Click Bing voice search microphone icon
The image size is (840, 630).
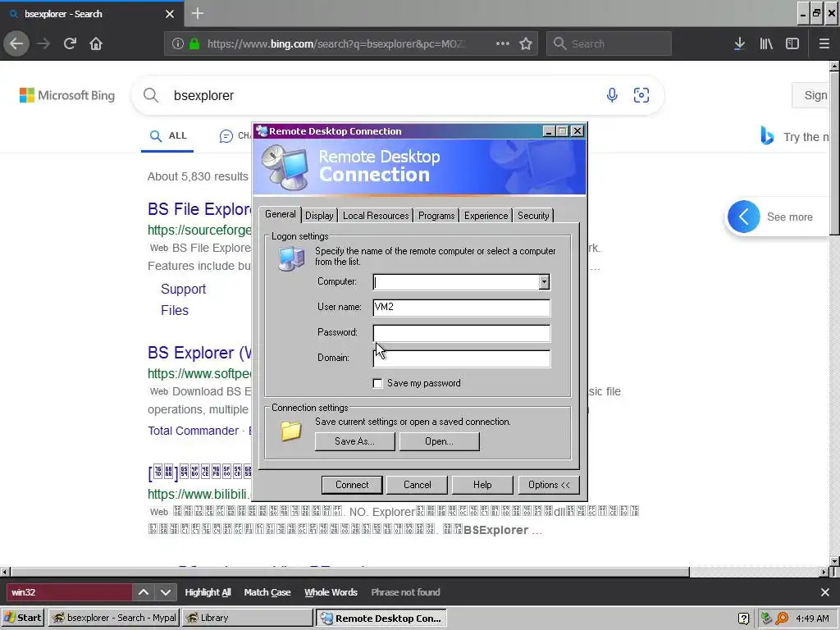(x=612, y=95)
